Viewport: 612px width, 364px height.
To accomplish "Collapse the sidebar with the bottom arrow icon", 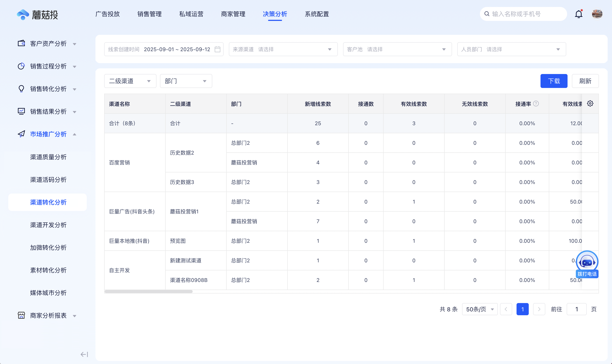I will point(84,354).
